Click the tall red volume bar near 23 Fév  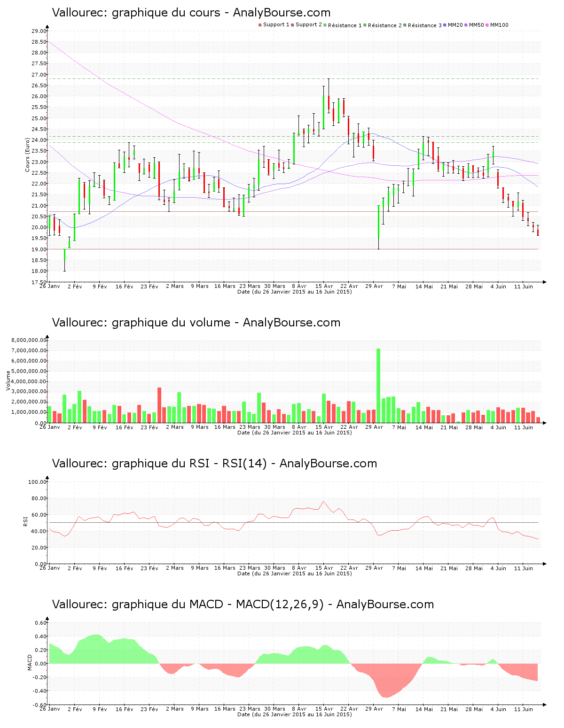tap(159, 405)
